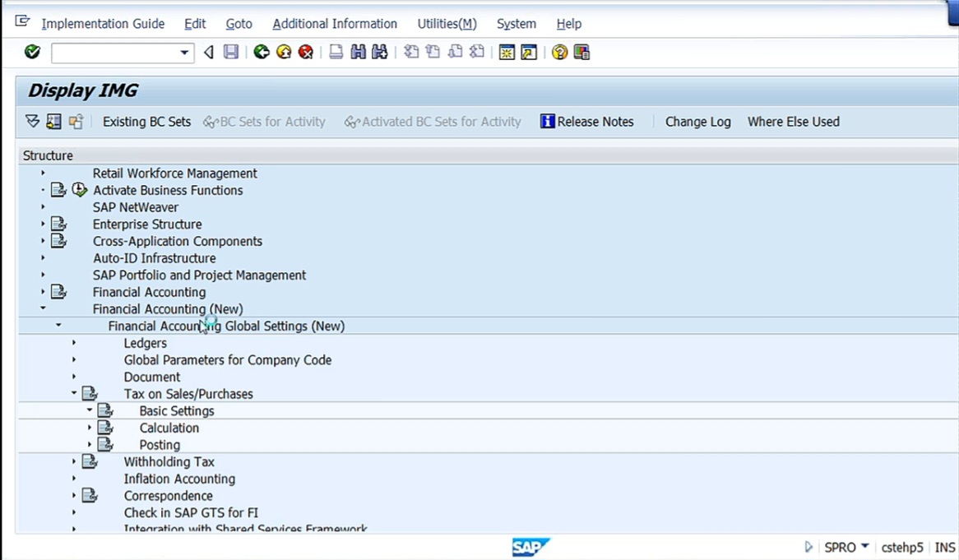Image resolution: width=959 pixels, height=560 pixels.
Task: Click Activated BC Sets for Activity button
Action: [433, 122]
